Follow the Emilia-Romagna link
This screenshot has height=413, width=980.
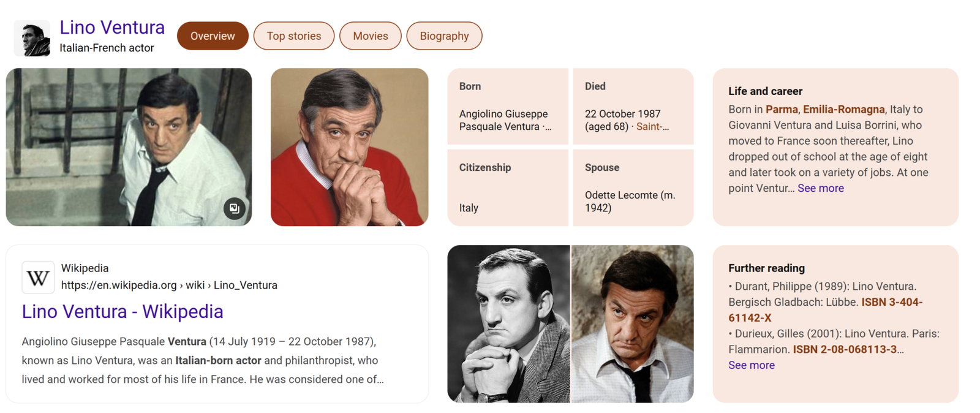tap(843, 109)
